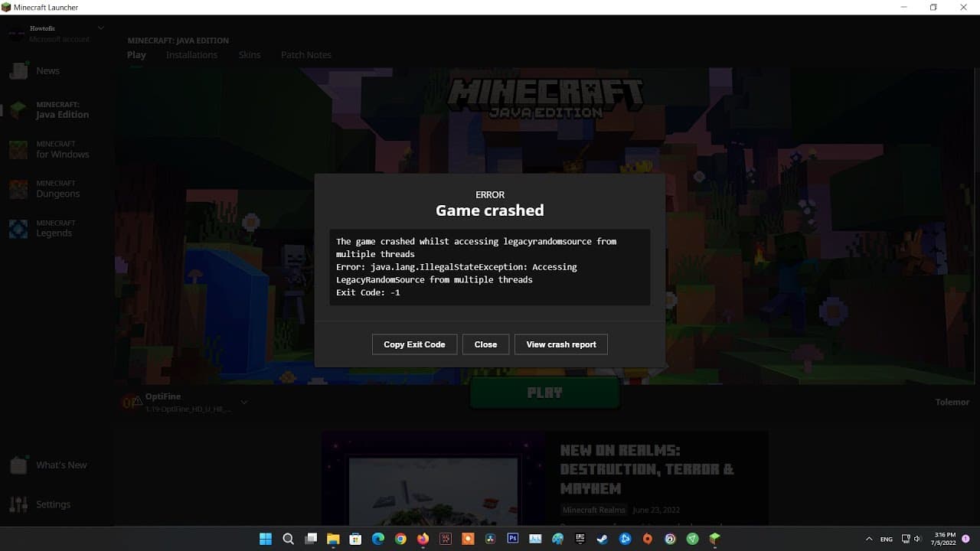Click the Minecraft Realms news tag
The image size is (980, 551).
593,510
